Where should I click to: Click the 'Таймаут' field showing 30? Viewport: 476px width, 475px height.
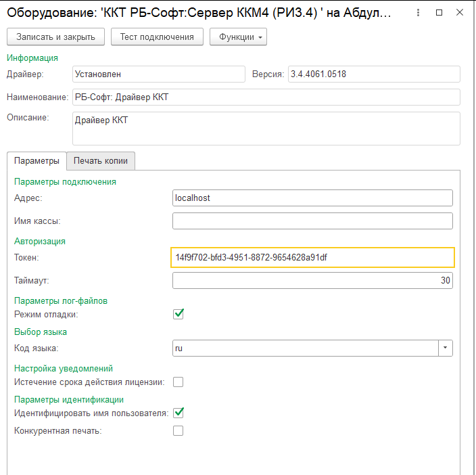pos(312,280)
